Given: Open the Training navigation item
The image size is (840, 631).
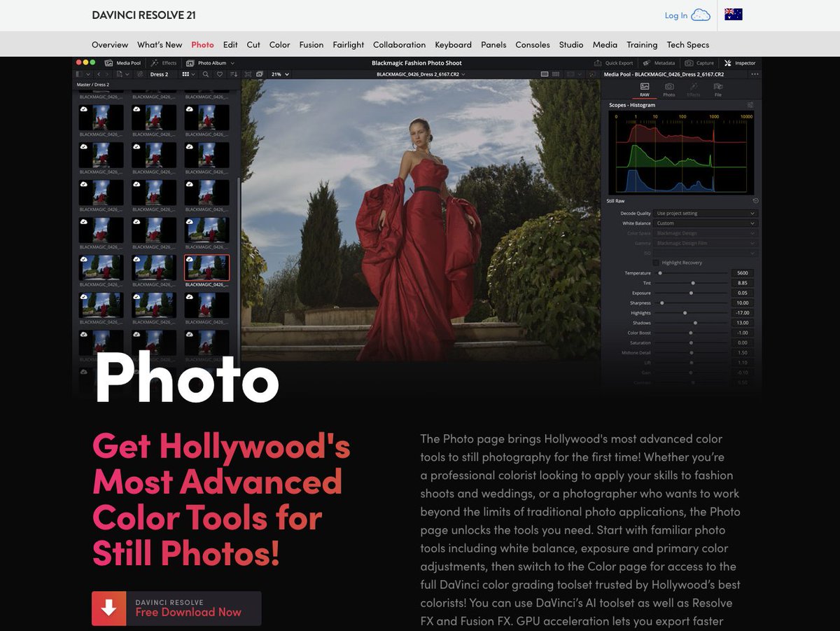Looking at the screenshot, I should [642, 45].
